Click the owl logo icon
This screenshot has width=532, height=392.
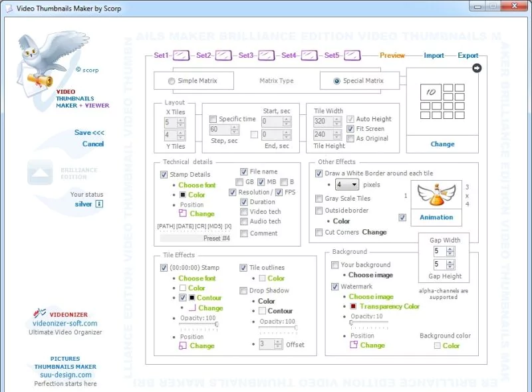coord(41,60)
